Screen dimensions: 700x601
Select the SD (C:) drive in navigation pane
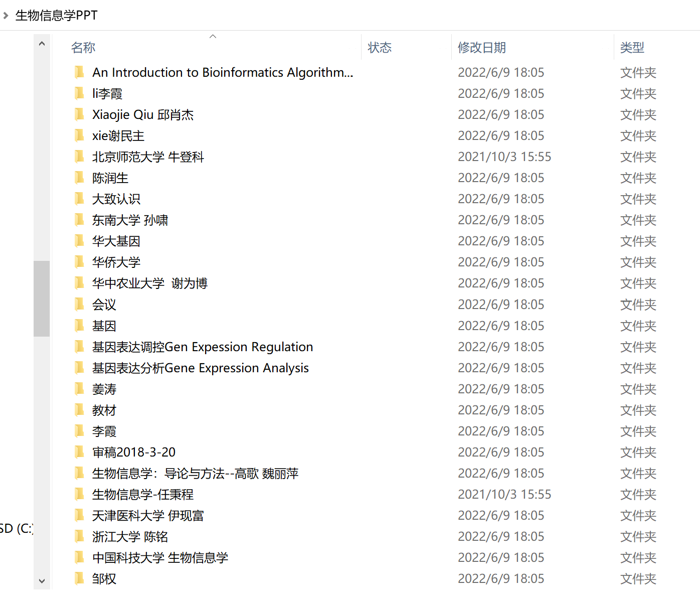coord(16,528)
